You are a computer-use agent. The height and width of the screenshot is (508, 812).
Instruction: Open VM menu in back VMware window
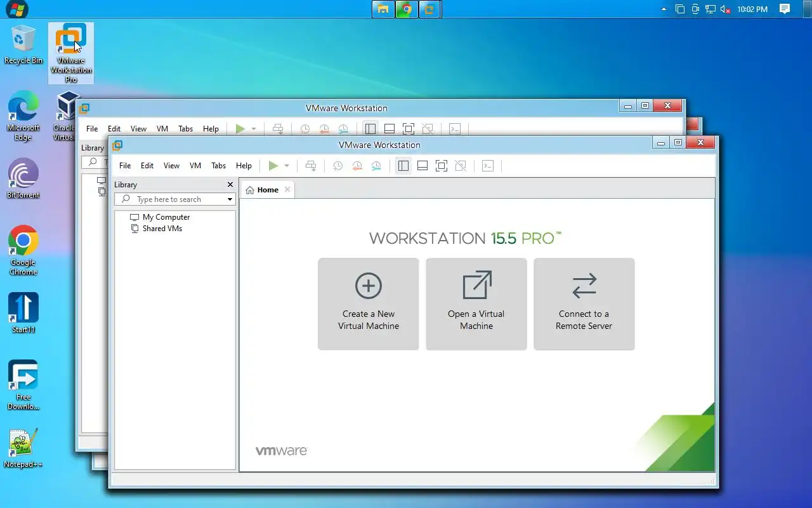162,129
